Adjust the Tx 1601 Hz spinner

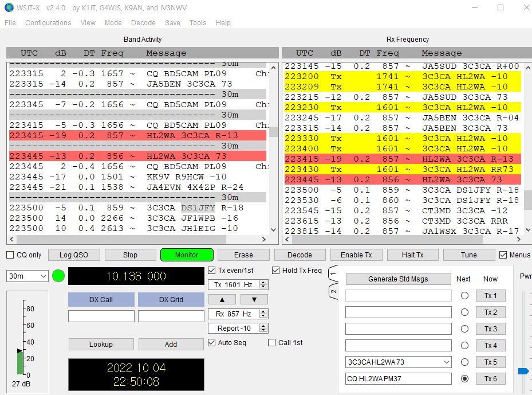(x=263, y=285)
